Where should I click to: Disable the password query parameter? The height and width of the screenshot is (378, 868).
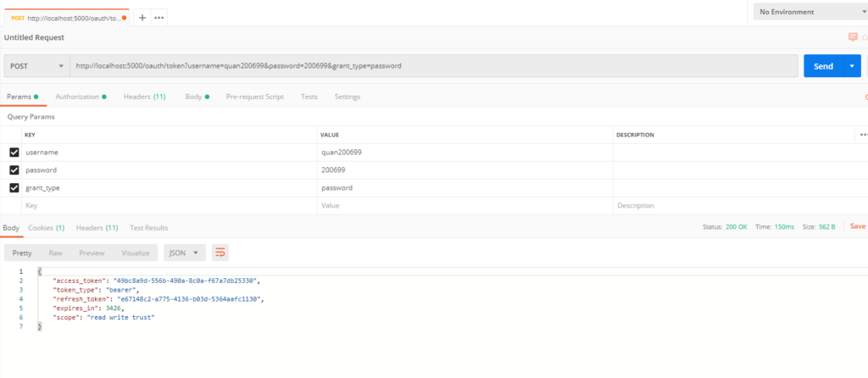(14, 170)
